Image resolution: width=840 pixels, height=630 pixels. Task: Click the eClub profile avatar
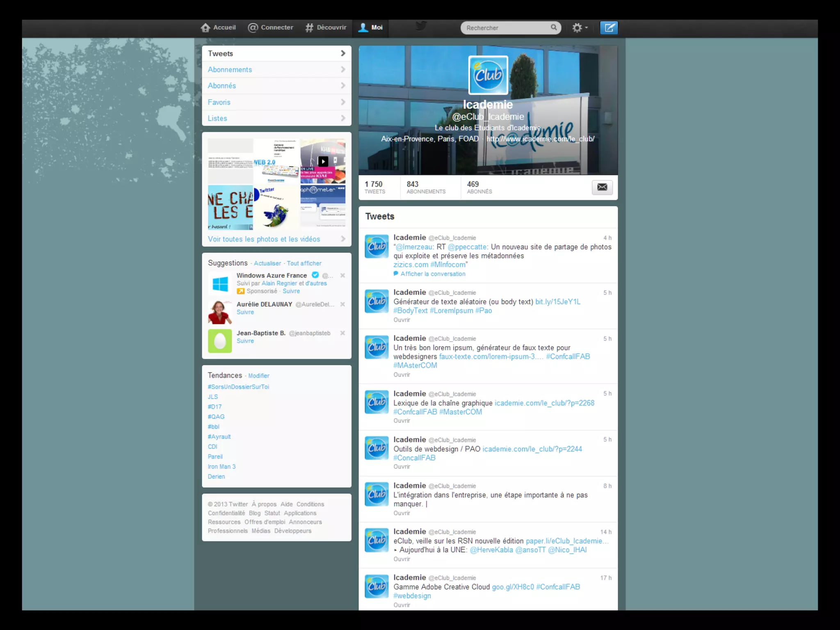point(488,75)
